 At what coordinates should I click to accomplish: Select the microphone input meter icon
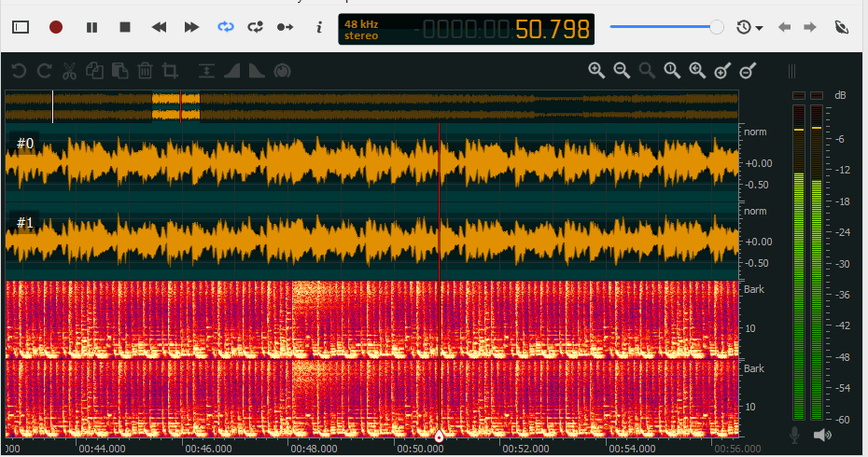794,435
